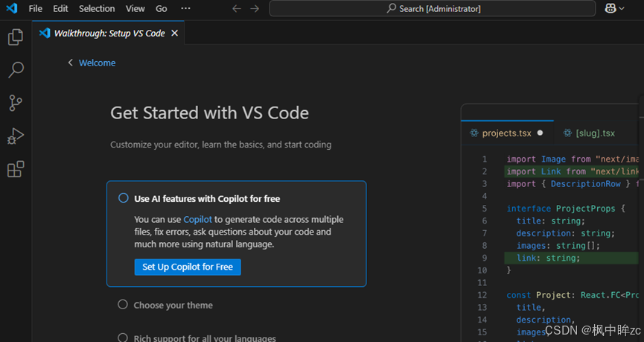Go back to the Welcome page link
The image size is (644, 342).
tap(97, 63)
